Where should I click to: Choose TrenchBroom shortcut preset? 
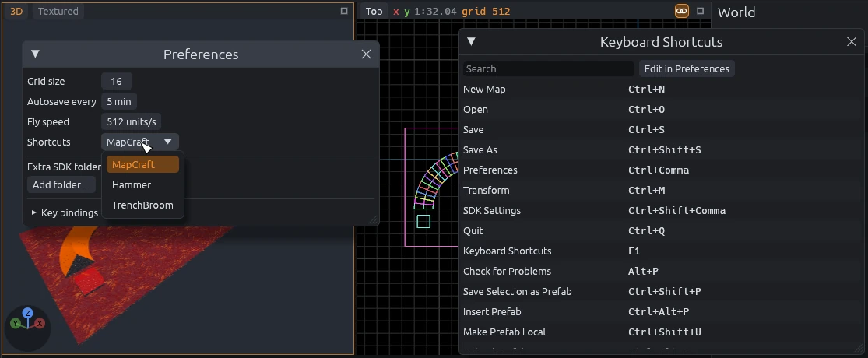pyautogui.click(x=142, y=205)
